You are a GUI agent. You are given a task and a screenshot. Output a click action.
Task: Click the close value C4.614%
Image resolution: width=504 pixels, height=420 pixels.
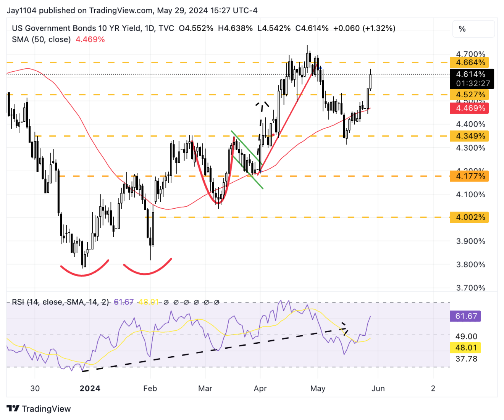coord(312,28)
